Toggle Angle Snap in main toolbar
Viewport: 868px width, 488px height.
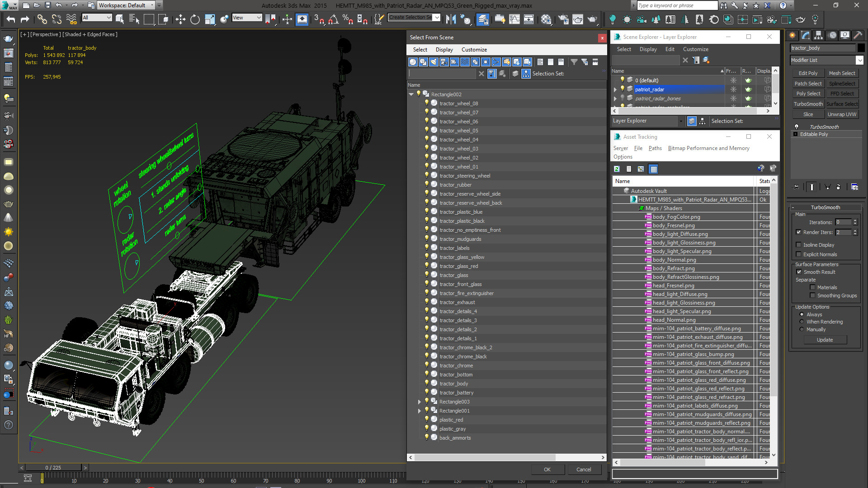[x=333, y=19]
